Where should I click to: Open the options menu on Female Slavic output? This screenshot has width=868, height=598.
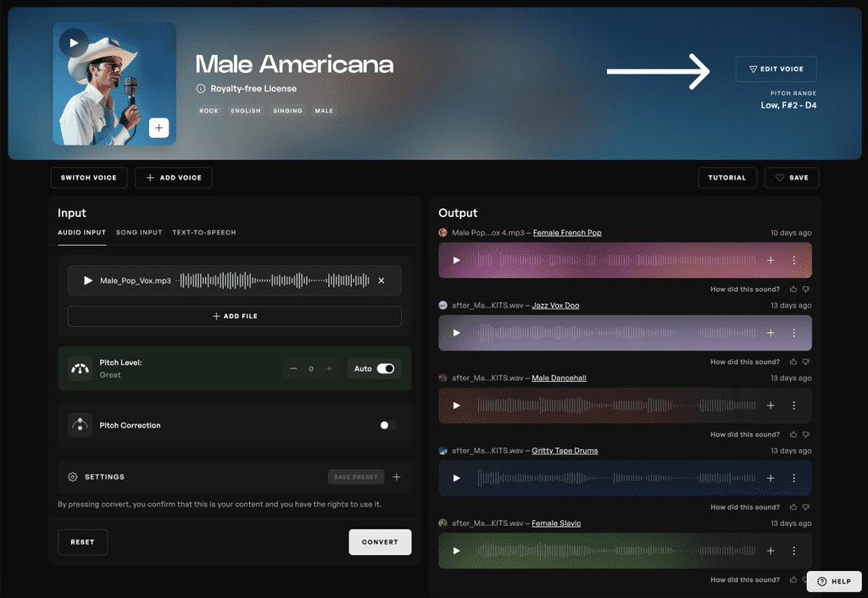(794, 551)
